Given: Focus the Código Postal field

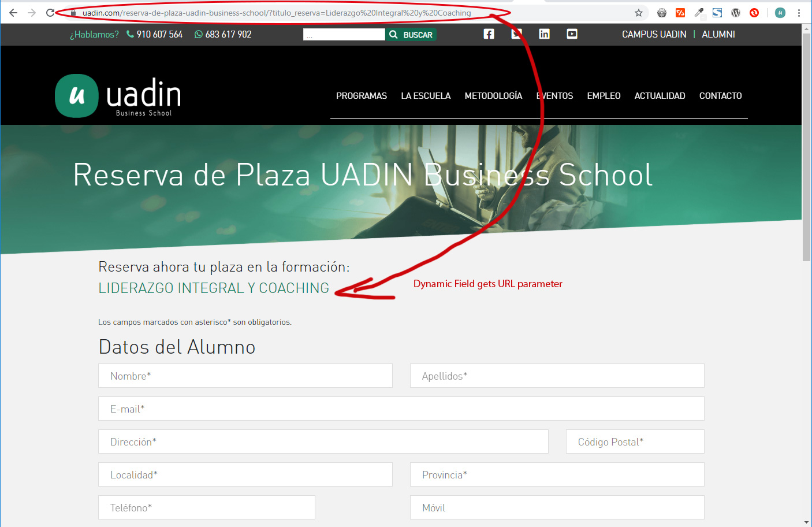Looking at the screenshot, I should click(635, 441).
